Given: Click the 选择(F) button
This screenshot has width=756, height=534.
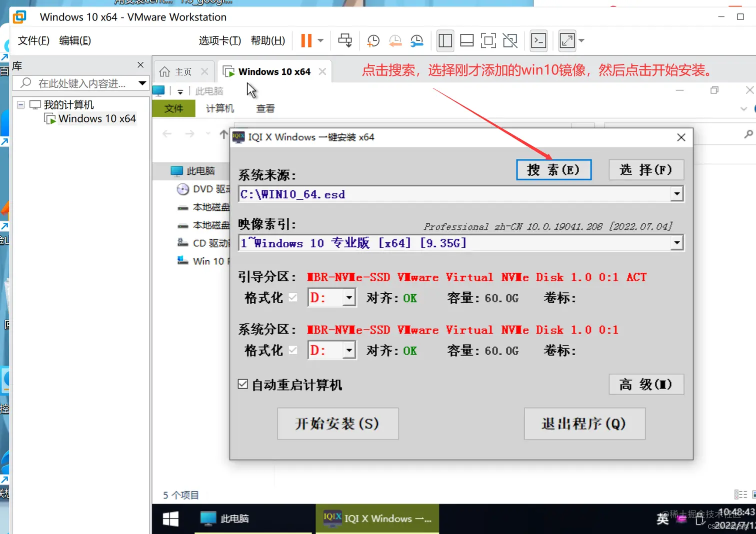Looking at the screenshot, I should (646, 170).
